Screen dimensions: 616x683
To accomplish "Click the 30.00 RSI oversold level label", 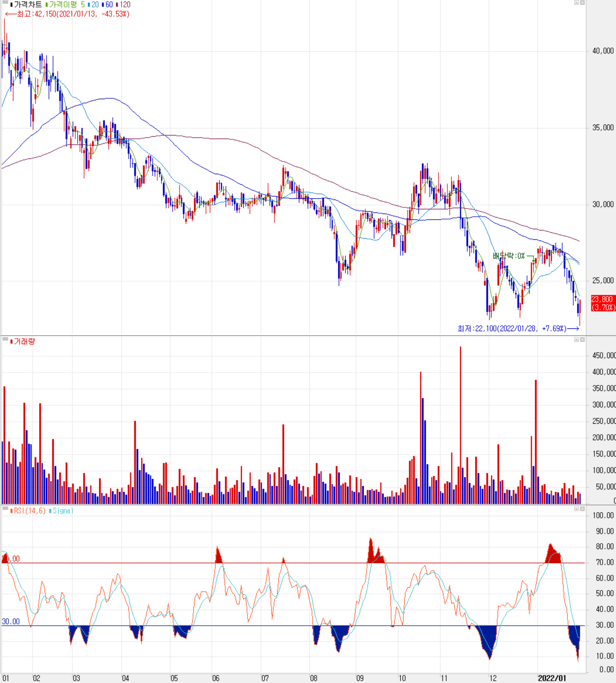I will 11,621.
